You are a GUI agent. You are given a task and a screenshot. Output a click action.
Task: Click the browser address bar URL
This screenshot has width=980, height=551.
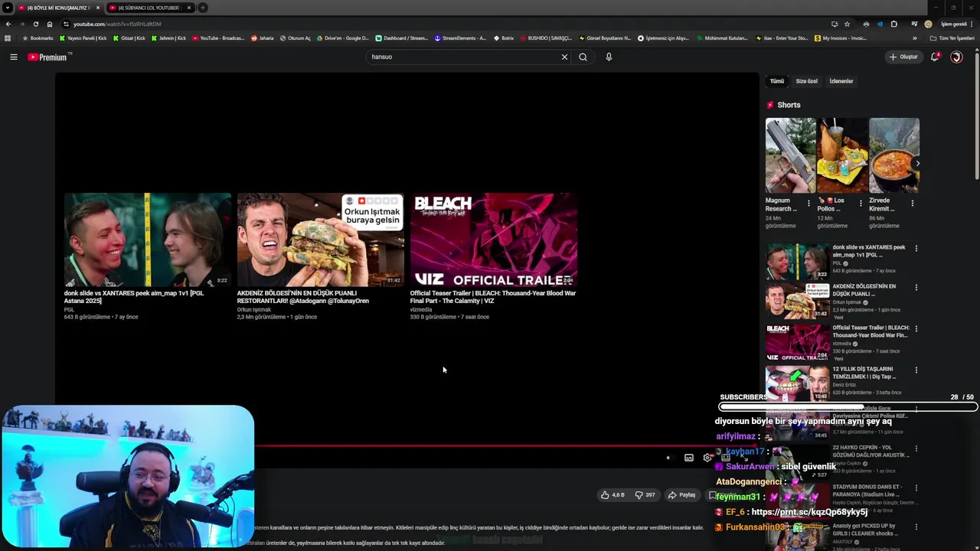[117, 24]
